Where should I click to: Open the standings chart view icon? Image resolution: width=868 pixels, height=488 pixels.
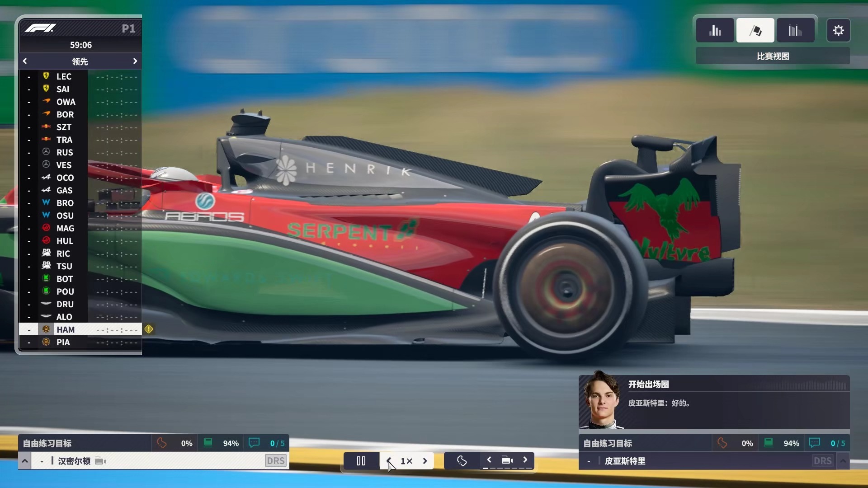(715, 30)
